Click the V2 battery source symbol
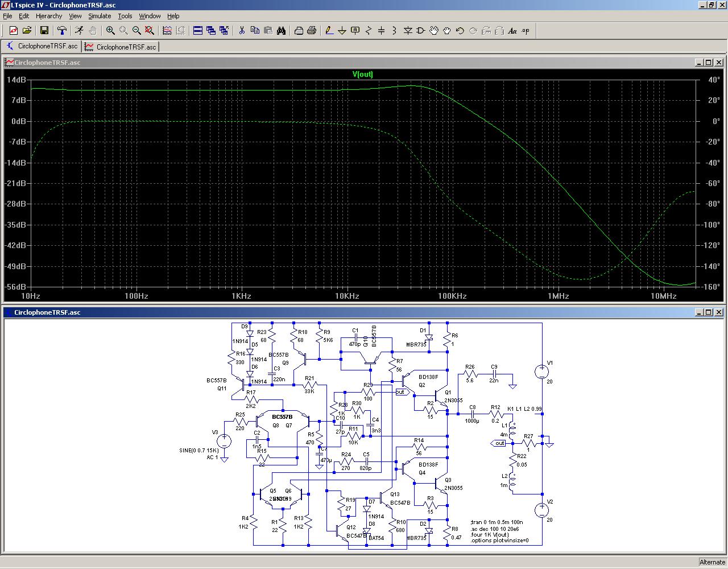Viewport: 728px width, 569px height. [542, 510]
